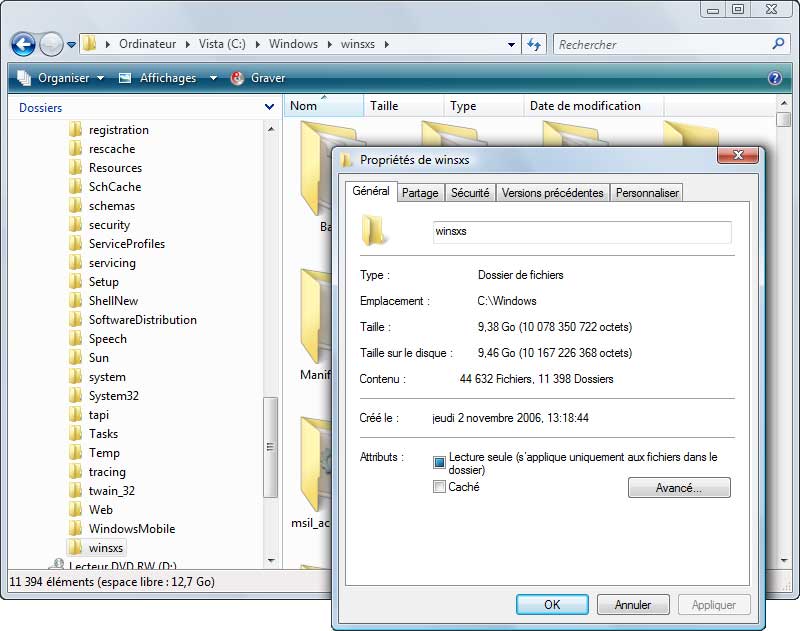Image resolution: width=800 pixels, height=631 pixels.
Task: Collapse the Dossiers panel chevron
Action: click(x=269, y=107)
